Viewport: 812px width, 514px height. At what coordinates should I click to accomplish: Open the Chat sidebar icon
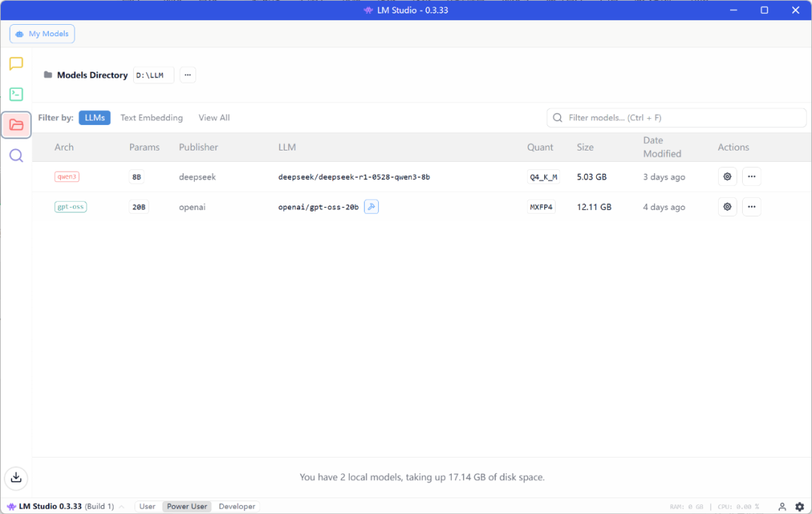point(16,64)
